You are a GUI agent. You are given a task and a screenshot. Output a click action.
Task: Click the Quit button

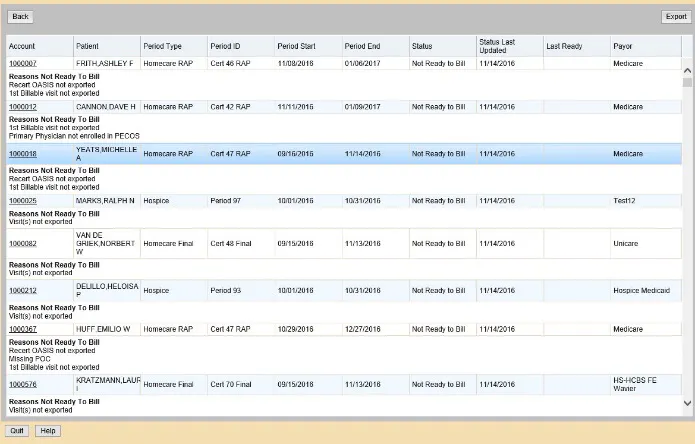[17, 431]
